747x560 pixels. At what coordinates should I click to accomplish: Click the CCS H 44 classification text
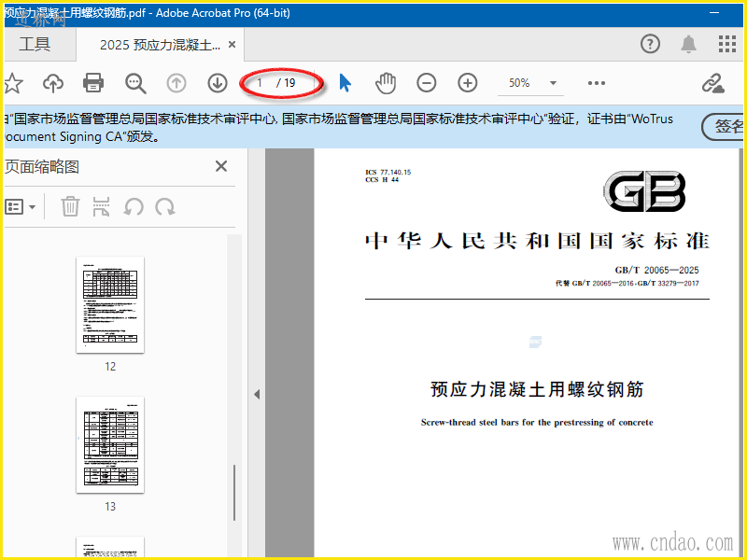382,179
